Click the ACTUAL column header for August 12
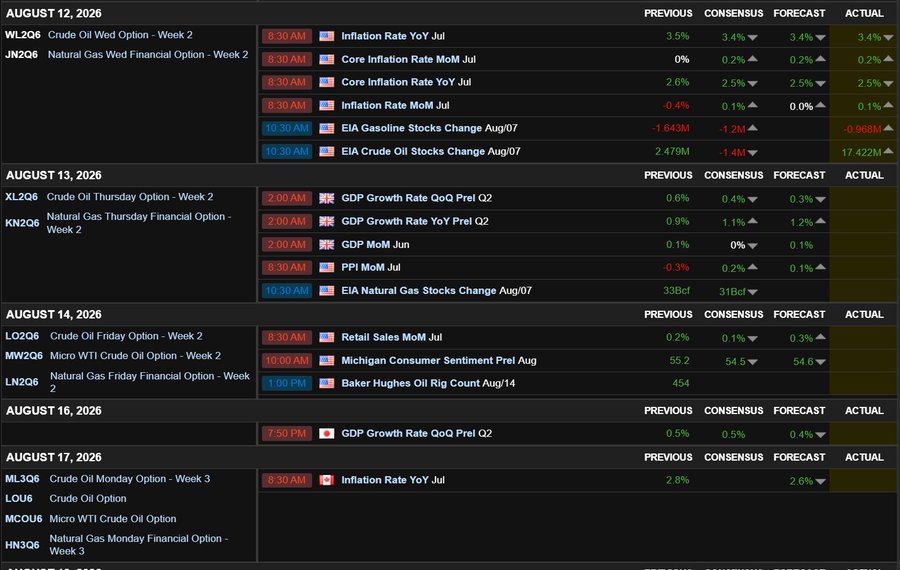Screen dimensions: 900x570 click(x=864, y=13)
